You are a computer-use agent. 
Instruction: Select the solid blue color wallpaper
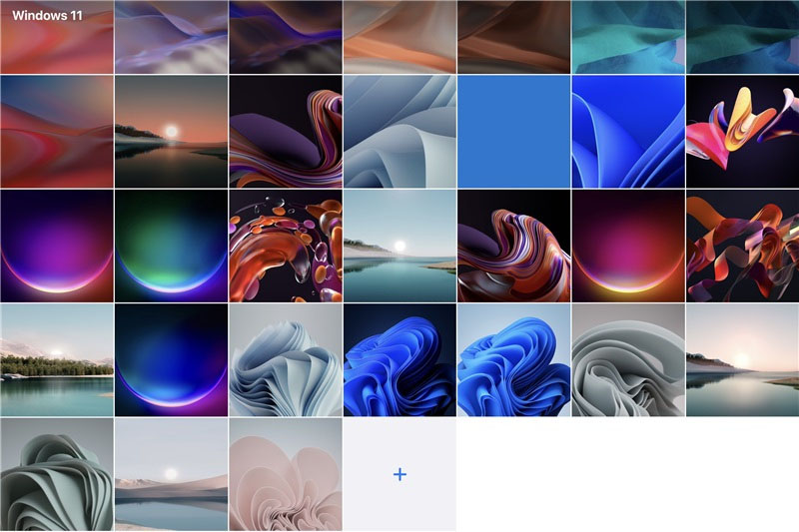click(513, 132)
